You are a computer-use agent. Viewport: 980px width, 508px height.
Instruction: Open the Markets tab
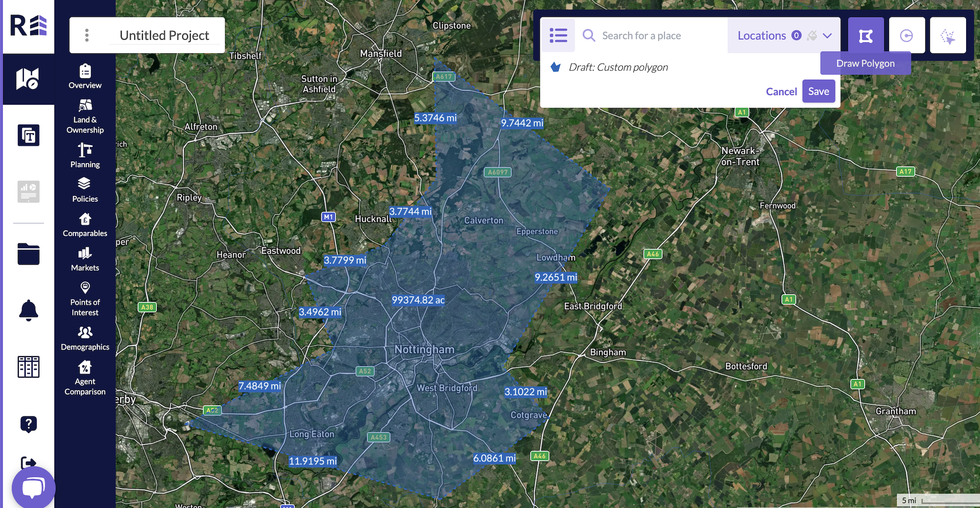point(85,259)
